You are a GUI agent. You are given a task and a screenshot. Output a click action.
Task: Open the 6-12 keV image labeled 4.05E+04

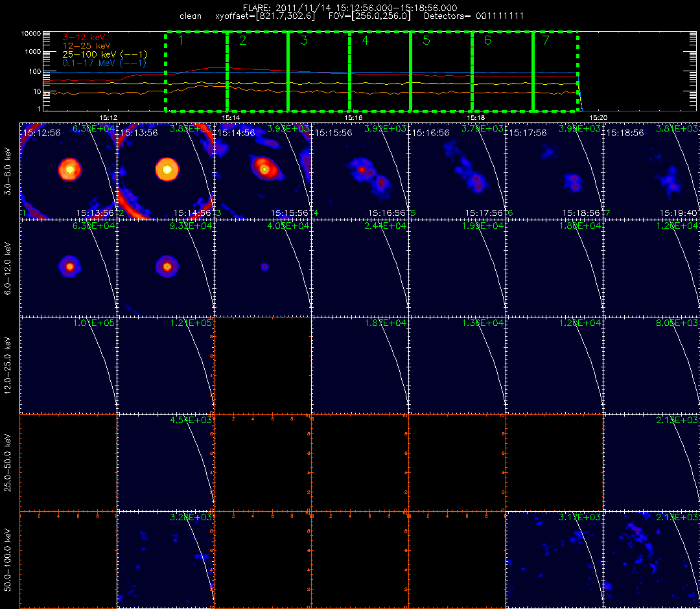(x=263, y=268)
